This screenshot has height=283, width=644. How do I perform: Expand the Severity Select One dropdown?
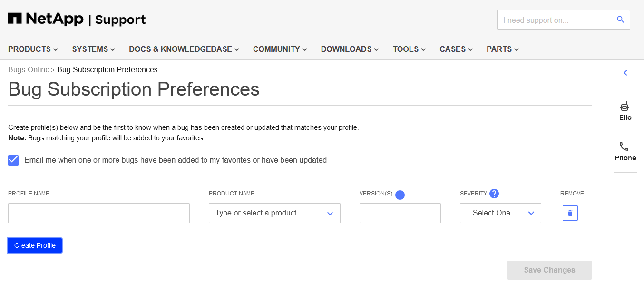500,213
